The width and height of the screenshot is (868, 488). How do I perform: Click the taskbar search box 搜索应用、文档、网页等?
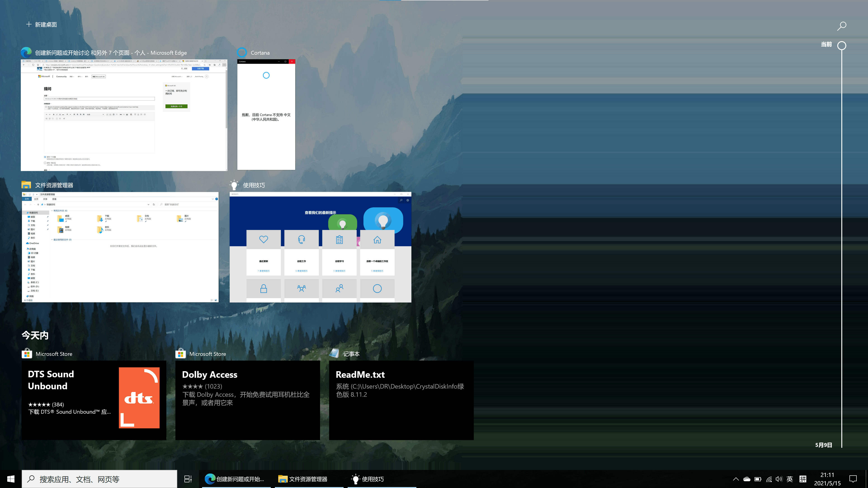point(99,479)
